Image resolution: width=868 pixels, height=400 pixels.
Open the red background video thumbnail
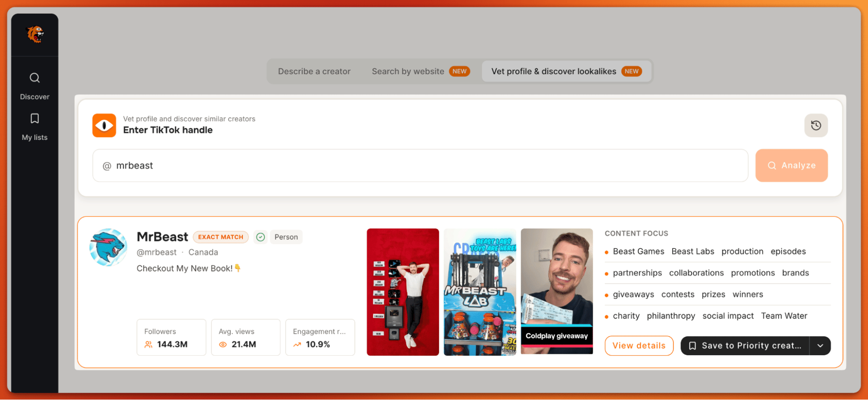click(x=403, y=292)
